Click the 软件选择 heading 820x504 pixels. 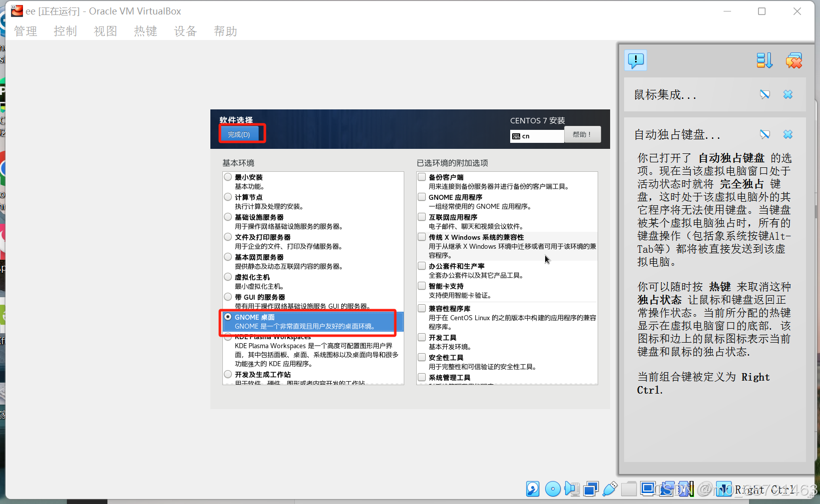pyautogui.click(x=236, y=120)
